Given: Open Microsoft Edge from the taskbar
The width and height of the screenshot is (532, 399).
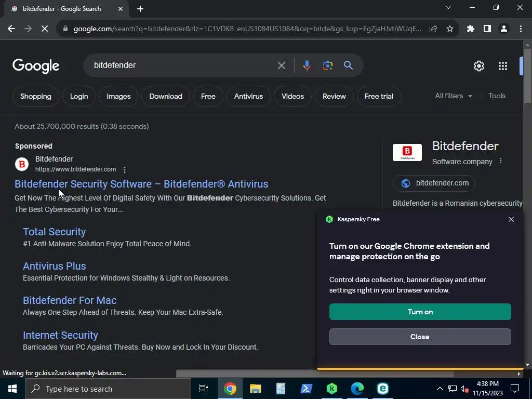Looking at the screenshot, I should coord(357,389).
